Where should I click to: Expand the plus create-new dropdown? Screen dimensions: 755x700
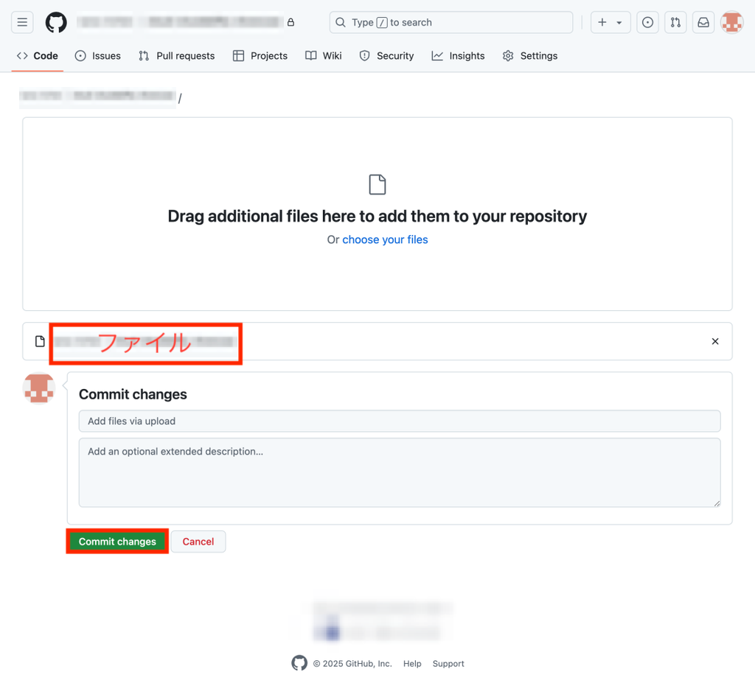pyautogui.click(x=610, y=22)
